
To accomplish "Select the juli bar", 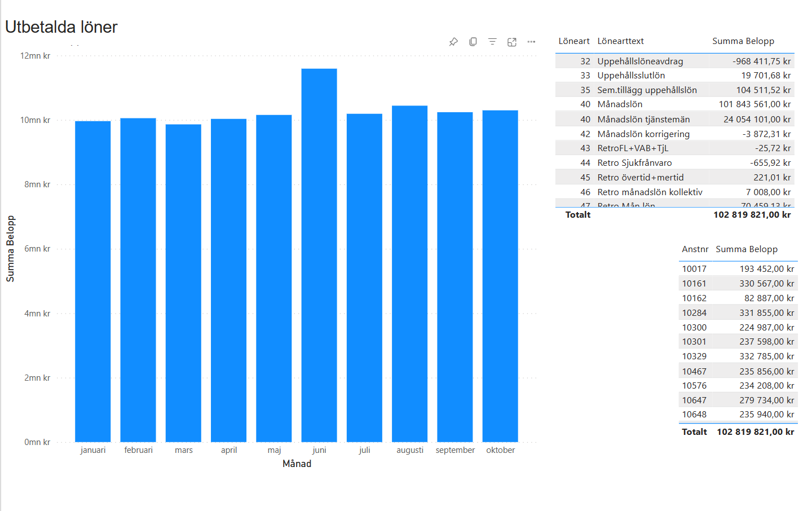I will (364, 277).
